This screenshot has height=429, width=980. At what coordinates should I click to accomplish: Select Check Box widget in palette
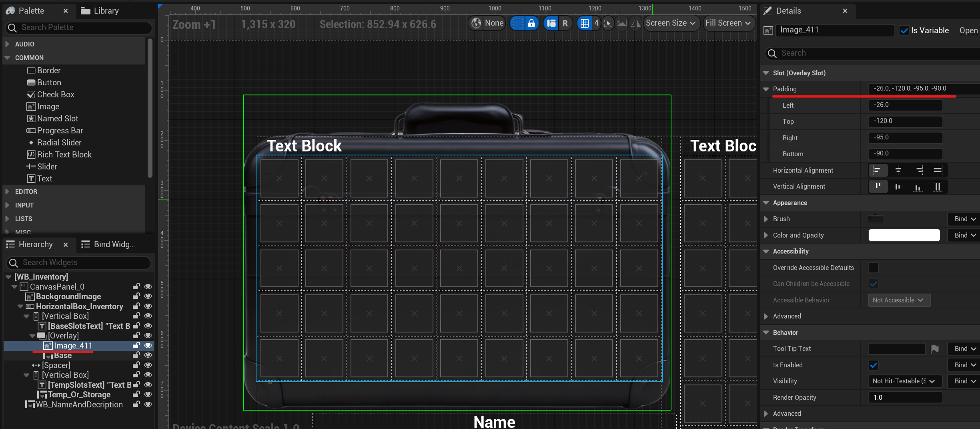(x=50, y=95)
